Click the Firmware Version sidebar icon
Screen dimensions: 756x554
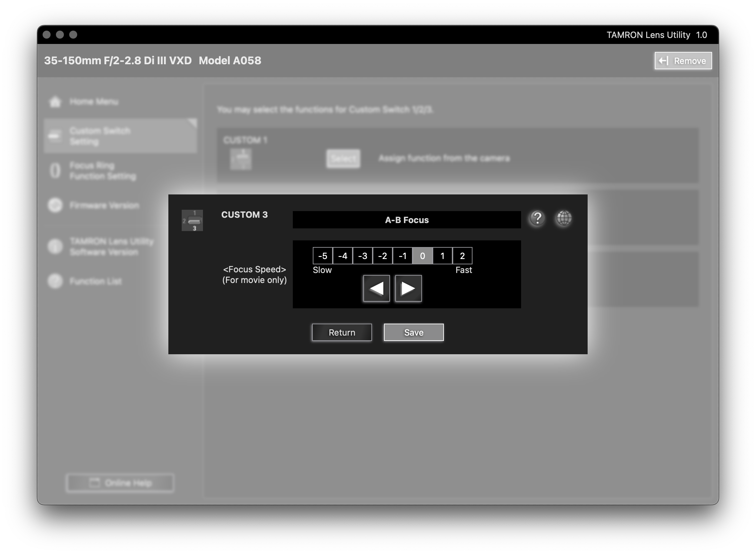55,205
